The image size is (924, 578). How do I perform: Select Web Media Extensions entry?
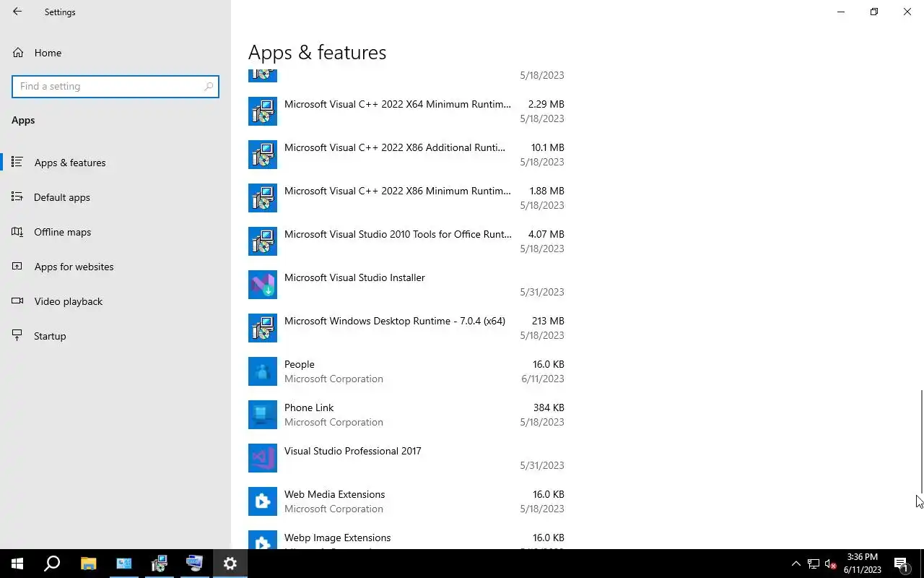pyautogui.click(x=406, y=501)
